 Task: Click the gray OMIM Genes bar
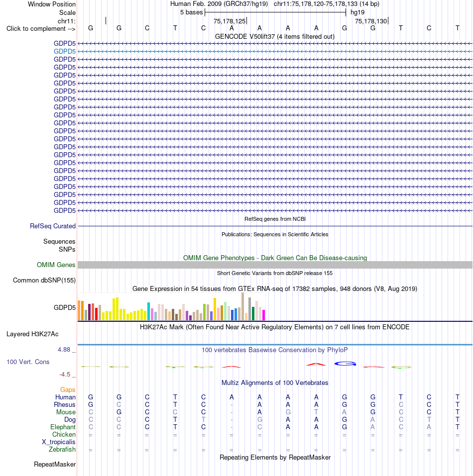click(275, 265)
